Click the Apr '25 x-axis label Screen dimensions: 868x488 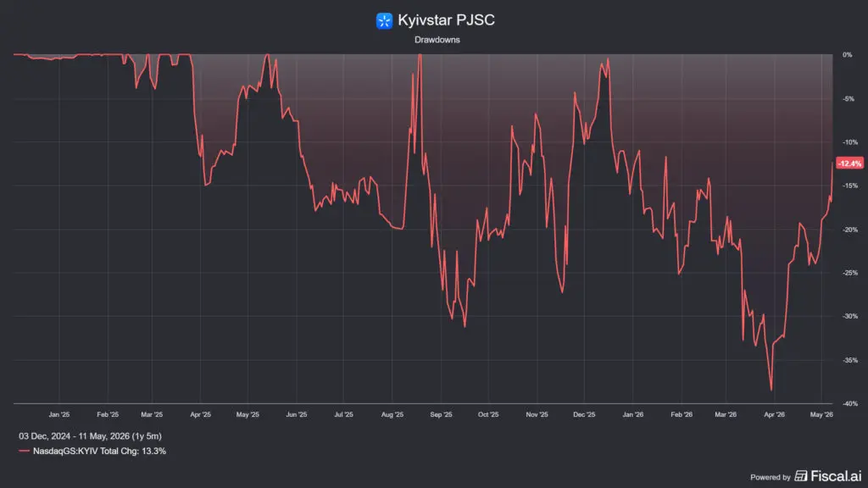(200, 414)
